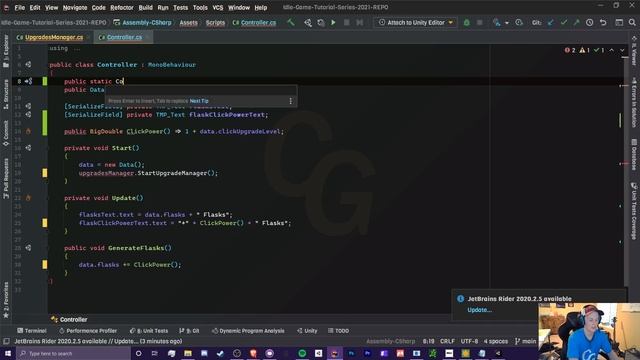Open the Refactor menu
The width and height of the screenshot is (640, 360).
point(122,7)
